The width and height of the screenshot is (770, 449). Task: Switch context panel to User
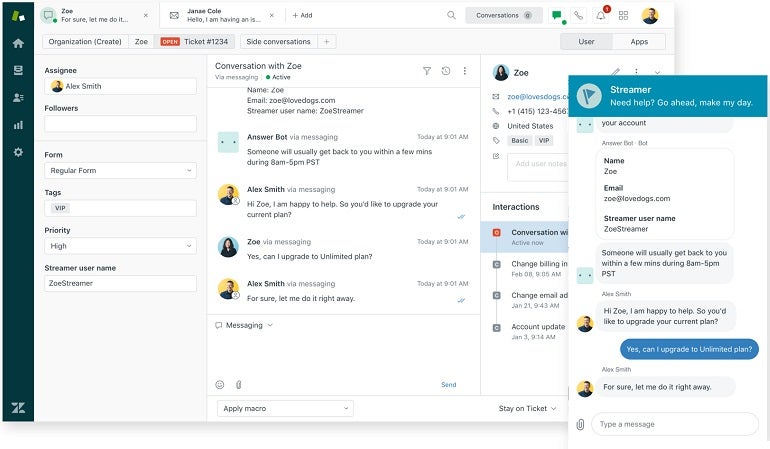[586, 42]
